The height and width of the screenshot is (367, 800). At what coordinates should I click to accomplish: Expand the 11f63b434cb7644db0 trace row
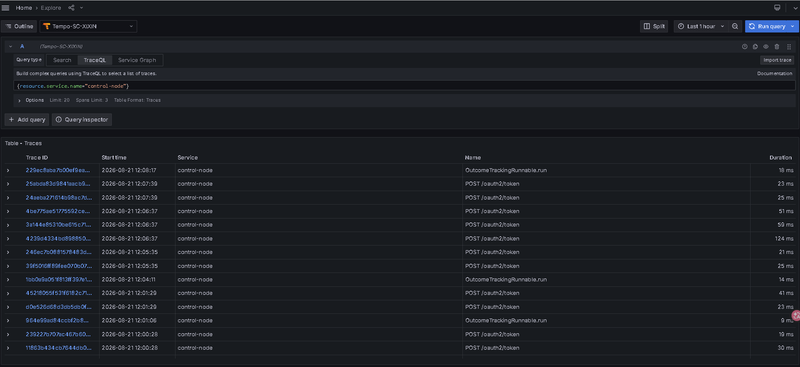(x=8, y=348)
